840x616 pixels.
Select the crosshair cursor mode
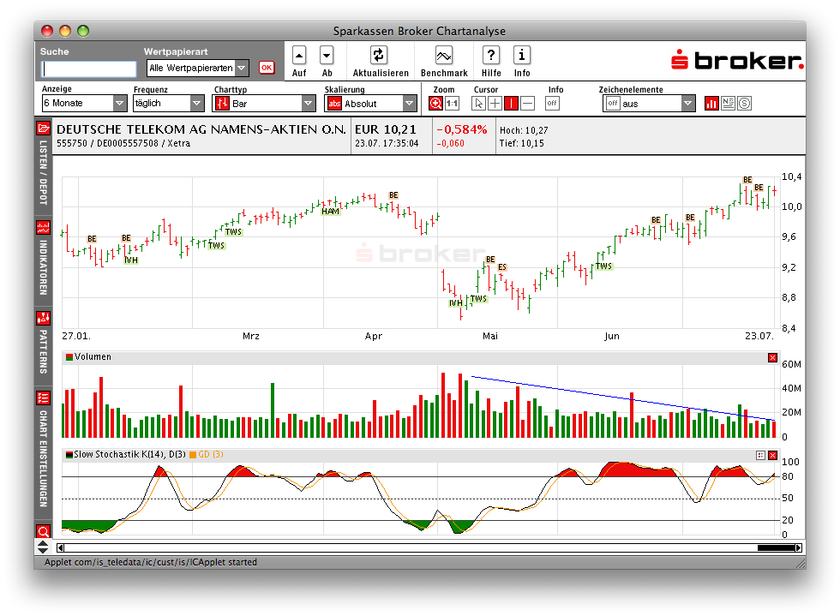[495, 104]
